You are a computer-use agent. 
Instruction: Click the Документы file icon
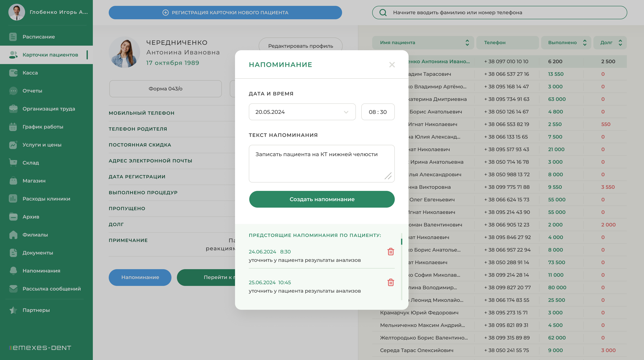click(13, 253)
